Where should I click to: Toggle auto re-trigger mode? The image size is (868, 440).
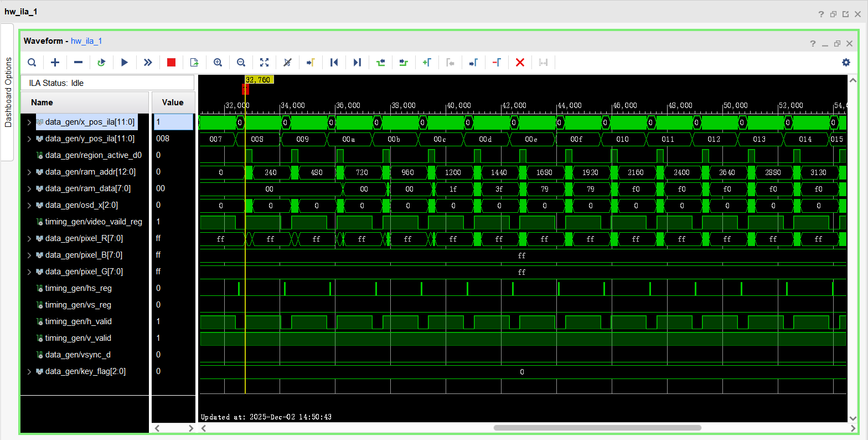pyautogui.click(x=101, y=63)
